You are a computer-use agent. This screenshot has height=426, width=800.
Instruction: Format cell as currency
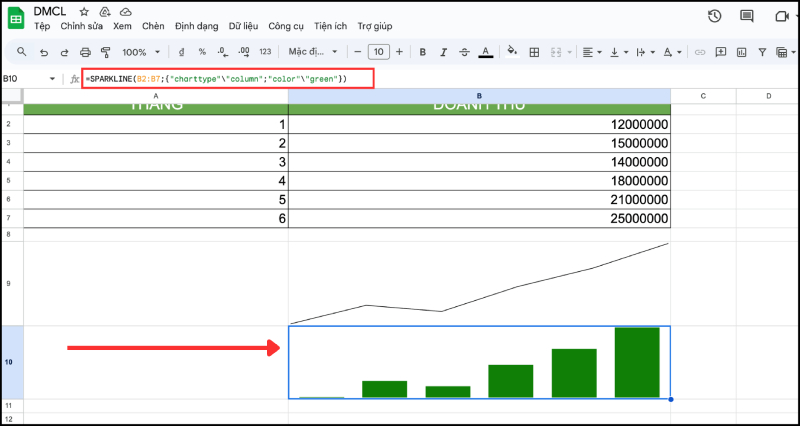(x=181, y=52)
